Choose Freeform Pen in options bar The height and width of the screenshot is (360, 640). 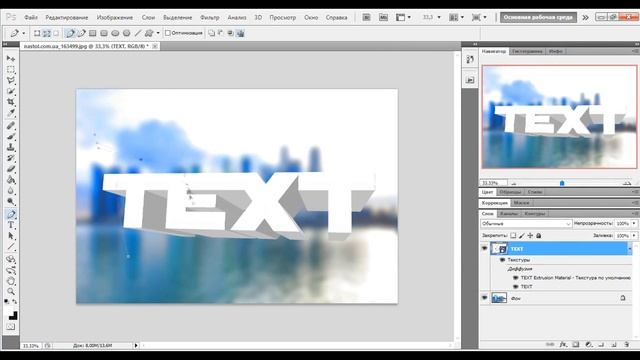point(82,33)
